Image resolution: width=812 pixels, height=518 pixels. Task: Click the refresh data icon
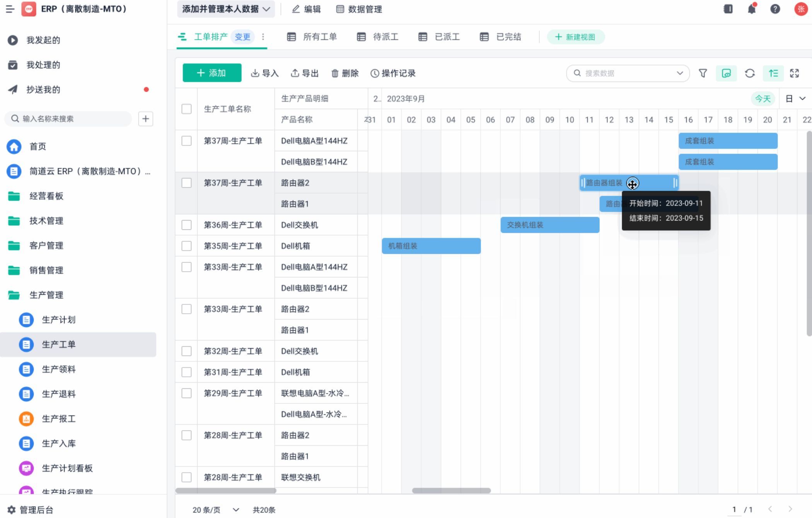pos(750,73)
